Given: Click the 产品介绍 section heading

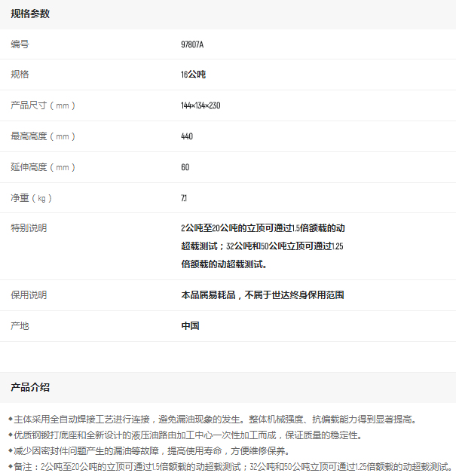Looking at the screenshot, I should (x=30, y=387).
